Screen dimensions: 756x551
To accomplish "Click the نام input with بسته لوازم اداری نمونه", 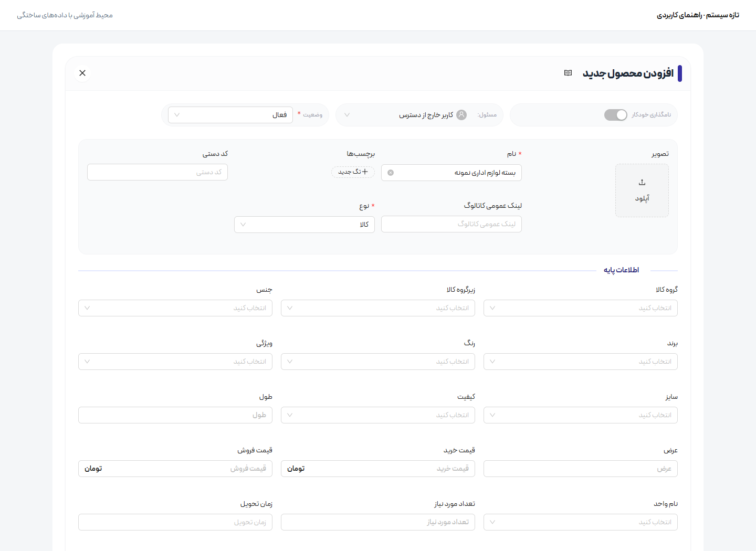I will [x=451, y=173].
